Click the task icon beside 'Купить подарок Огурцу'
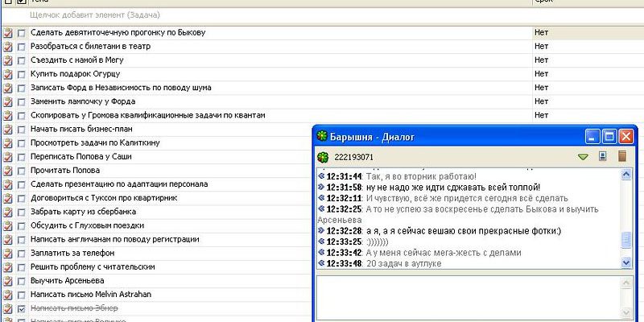Screen dimensions: 644x322 8,74
